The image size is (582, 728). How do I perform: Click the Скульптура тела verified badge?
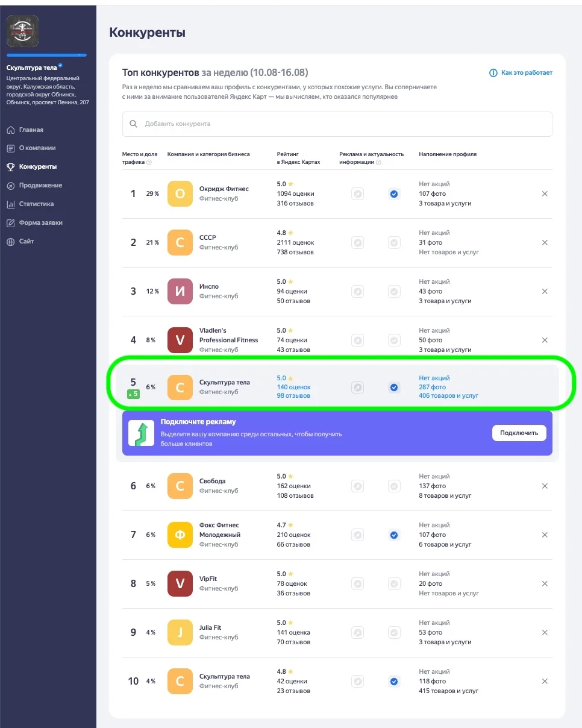pyautogui.click(x=60, y=67)
